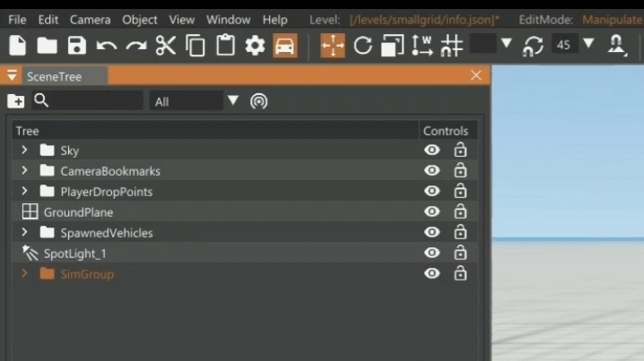Undo the last action
Image resolution: width=644 pixels, height=361 pixels.
tap(107, 45)
